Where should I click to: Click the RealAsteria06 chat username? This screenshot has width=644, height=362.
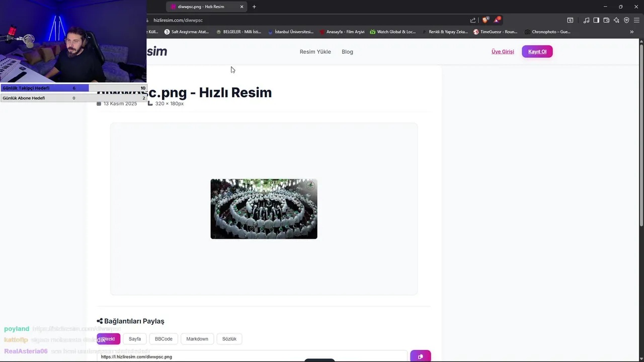point(26,351)
